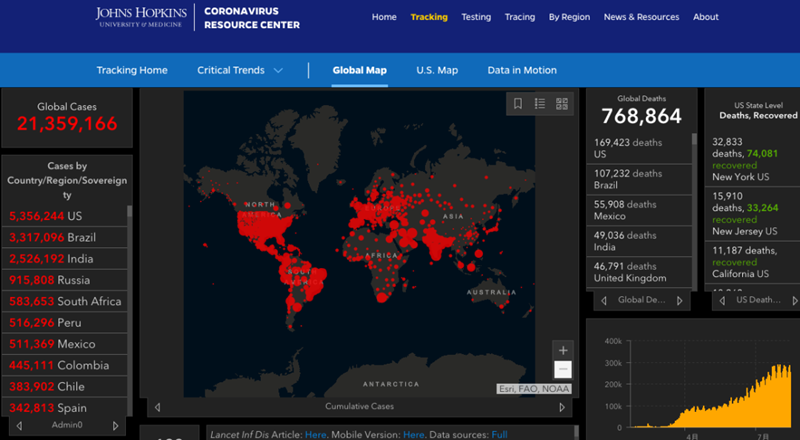The height and width of the screenshot is (440, 800).
Task: Click the Admin0 list tab label
Action: point(67,425)
